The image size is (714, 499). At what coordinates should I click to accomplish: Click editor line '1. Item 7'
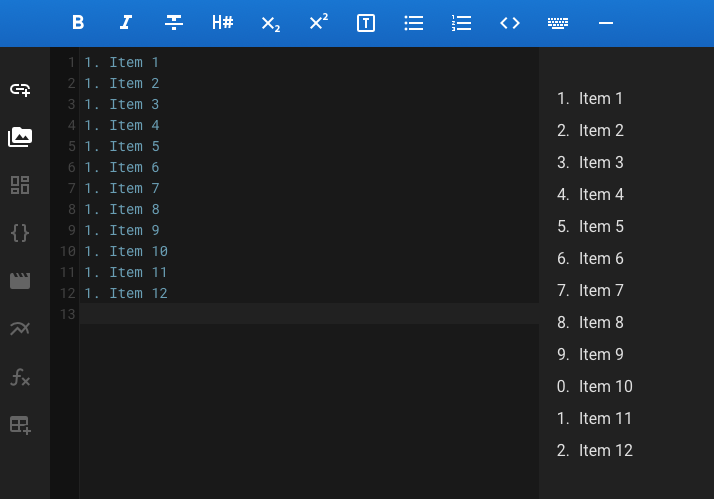coord(122,188)
